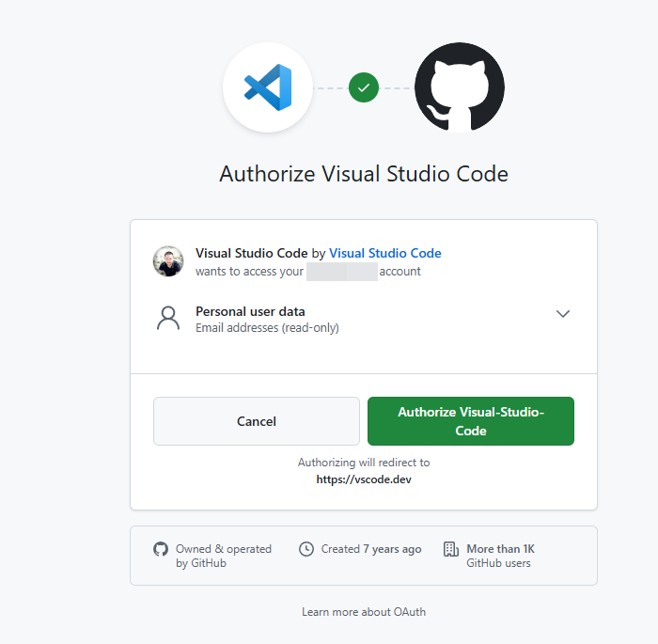Click the Visual Studio Code logo icon

pyautogui.click(x=268, y=87)
